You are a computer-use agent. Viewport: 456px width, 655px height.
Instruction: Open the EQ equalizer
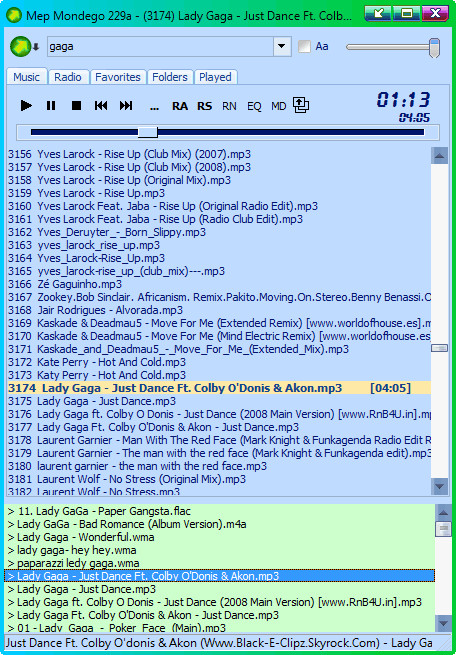[254, 106]
